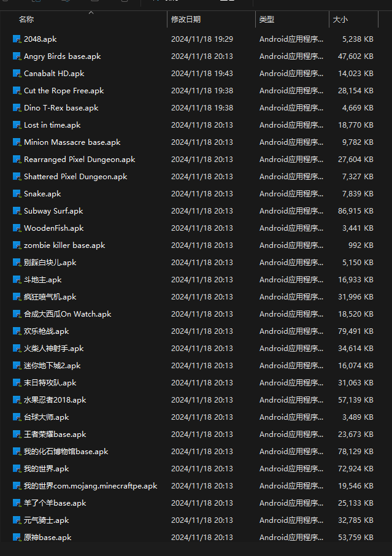Click the 3,441 KB size value
392x556 pixels.
click(x=358, y=228)
